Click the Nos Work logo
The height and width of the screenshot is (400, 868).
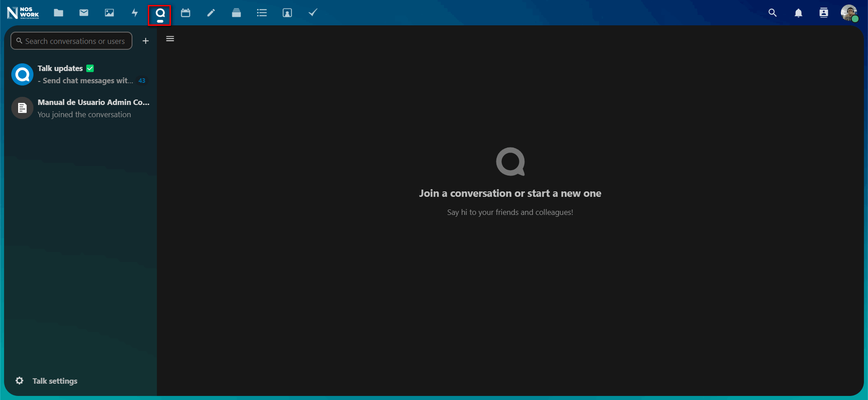[x=23, y=13]
